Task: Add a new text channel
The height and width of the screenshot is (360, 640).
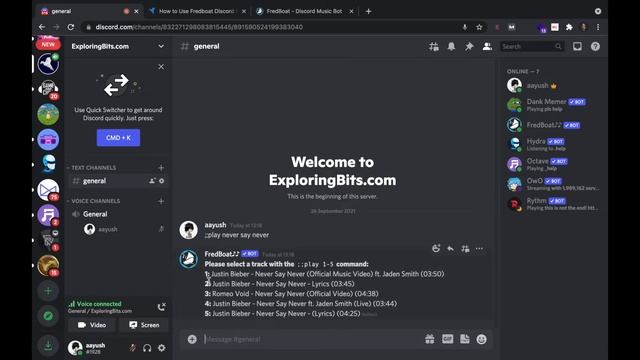Action: 161,168
